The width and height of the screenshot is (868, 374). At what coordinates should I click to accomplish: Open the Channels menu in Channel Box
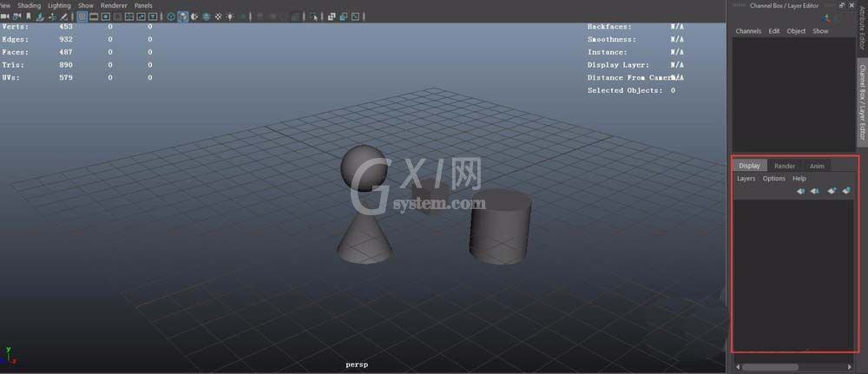pyautogui.click(x=748, y=31)
